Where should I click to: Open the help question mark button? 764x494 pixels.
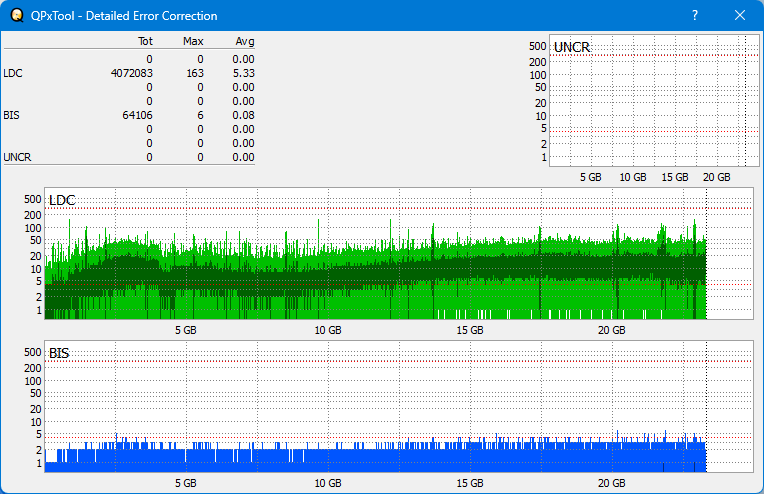coord(695,16)
